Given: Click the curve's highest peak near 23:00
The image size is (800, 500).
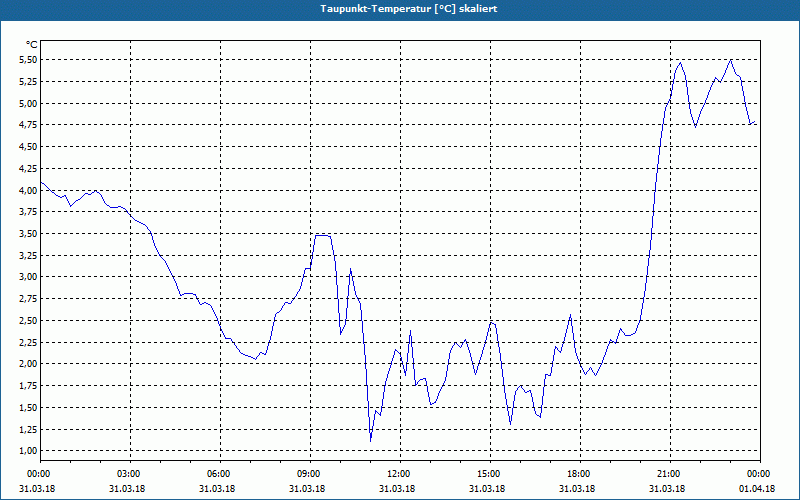Looking at the screenshot, I should tap(731, 60).
